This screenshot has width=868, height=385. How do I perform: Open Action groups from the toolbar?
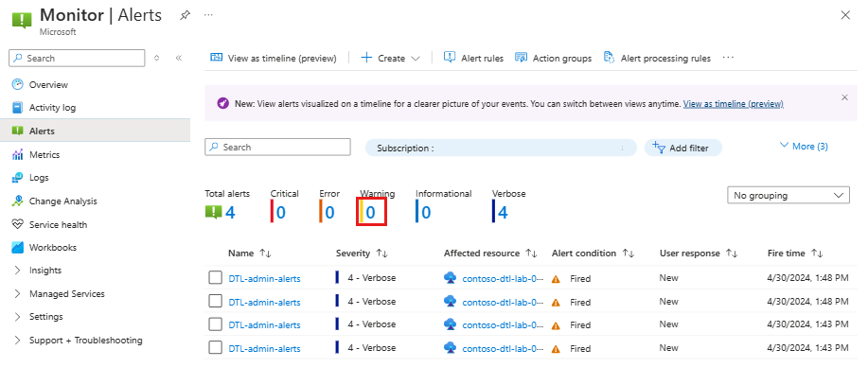pyautogui.click(x=553, y=58)
